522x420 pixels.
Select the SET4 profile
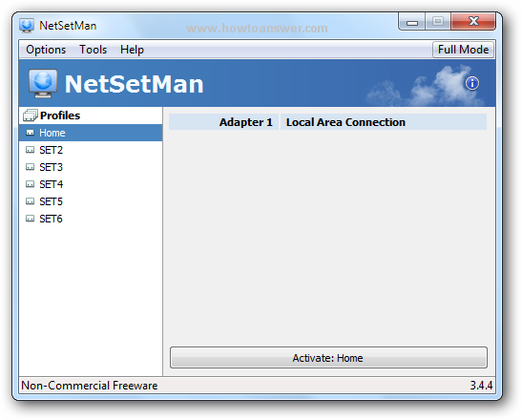pyautogui.click(x=91, y=184)
